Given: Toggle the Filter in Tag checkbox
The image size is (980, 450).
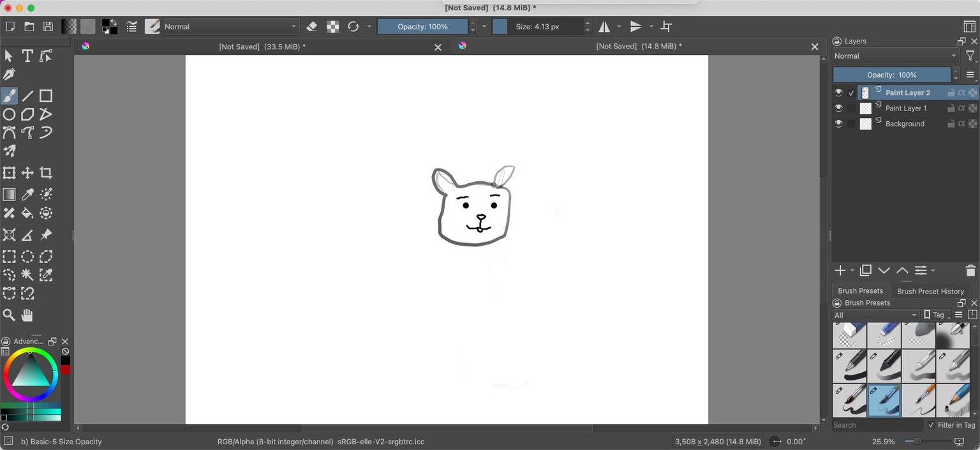Looking at the screenshot, I should [x=931, y=425].
